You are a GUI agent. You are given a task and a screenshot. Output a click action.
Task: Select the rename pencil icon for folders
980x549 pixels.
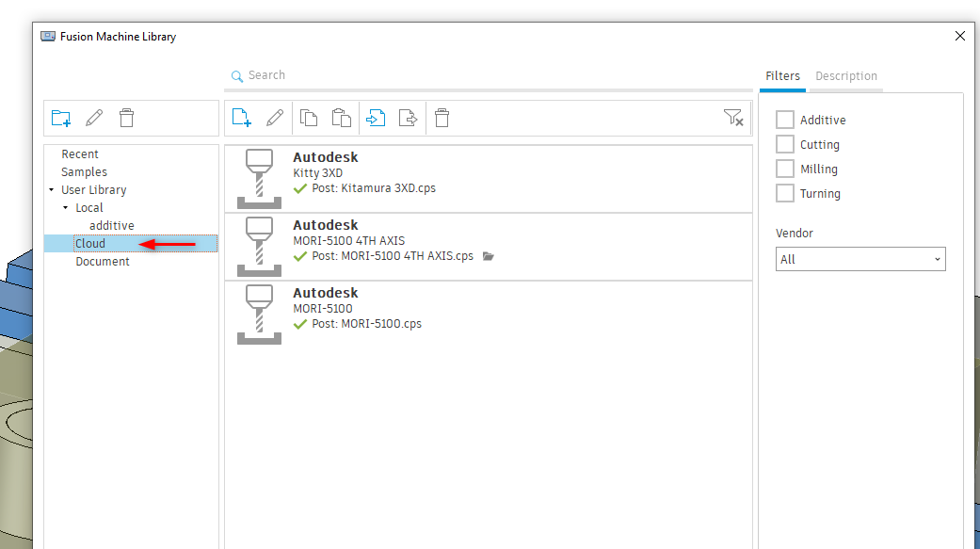pos(93,118)
